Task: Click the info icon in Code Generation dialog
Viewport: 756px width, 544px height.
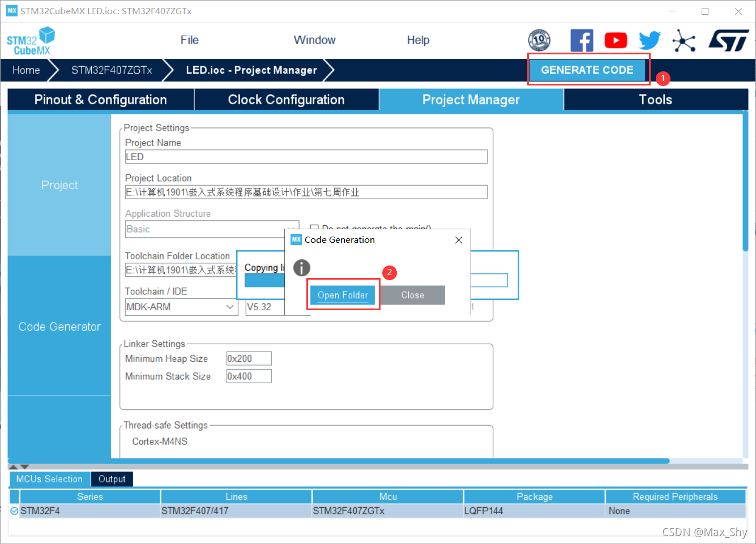Action: (301, 268)
